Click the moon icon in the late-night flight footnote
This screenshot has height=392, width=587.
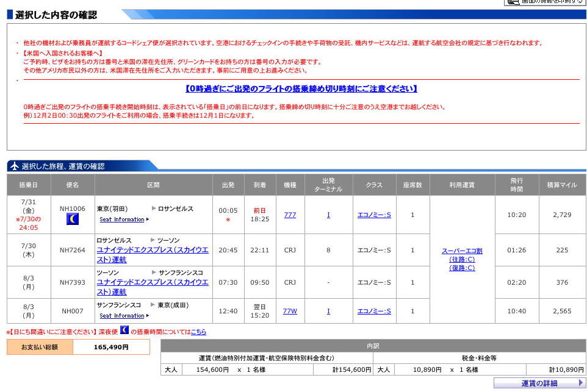124,330
